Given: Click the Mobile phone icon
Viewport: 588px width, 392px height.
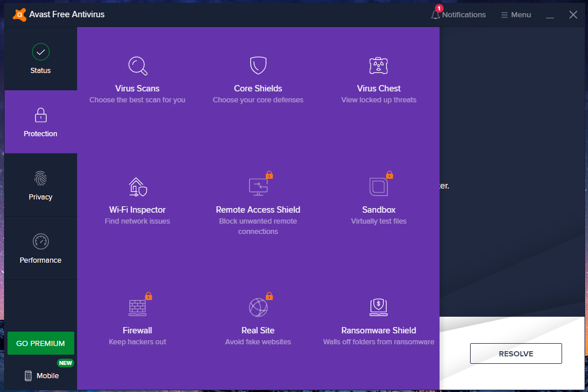Looking at the screenshot, I should click(28, 375).
